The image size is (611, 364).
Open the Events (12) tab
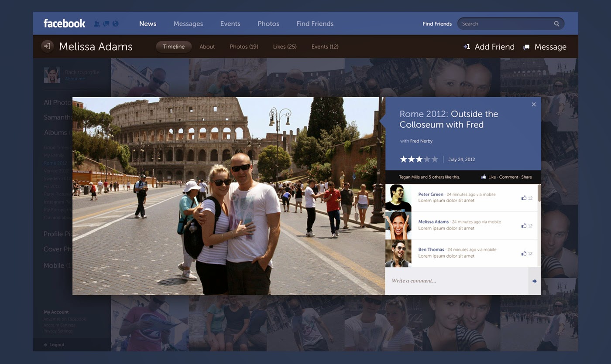pos(325,47)
